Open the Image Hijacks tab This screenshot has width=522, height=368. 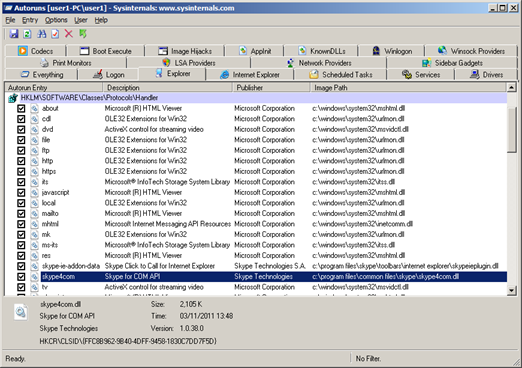(185, 51)
